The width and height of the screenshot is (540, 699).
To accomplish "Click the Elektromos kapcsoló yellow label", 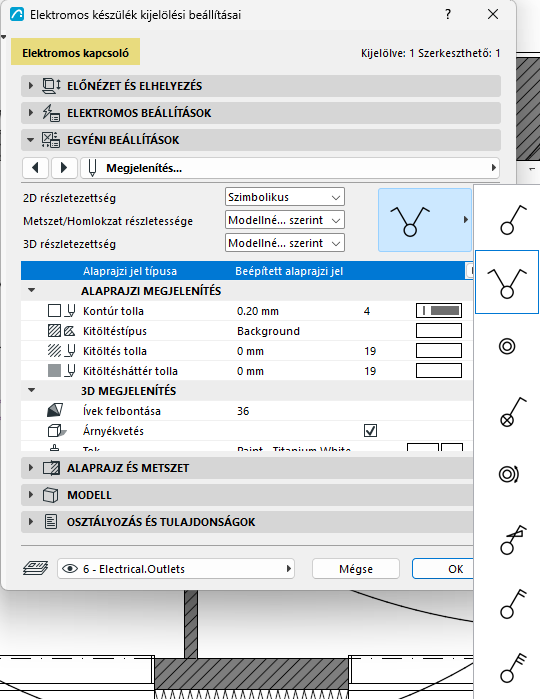I will 75,52.
